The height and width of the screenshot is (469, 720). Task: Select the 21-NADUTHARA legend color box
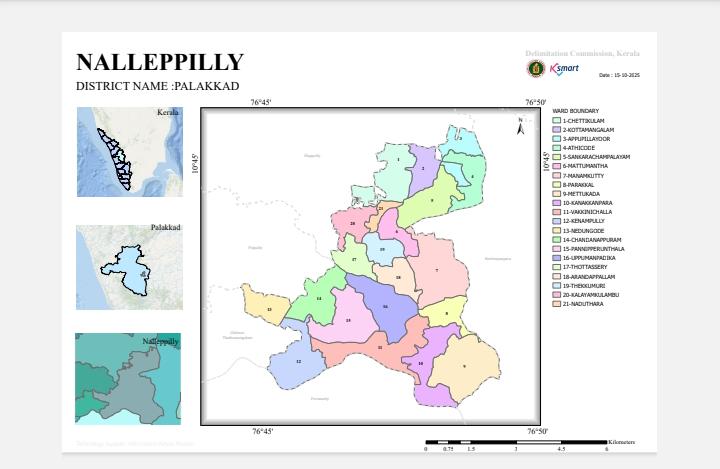point(557,304)
